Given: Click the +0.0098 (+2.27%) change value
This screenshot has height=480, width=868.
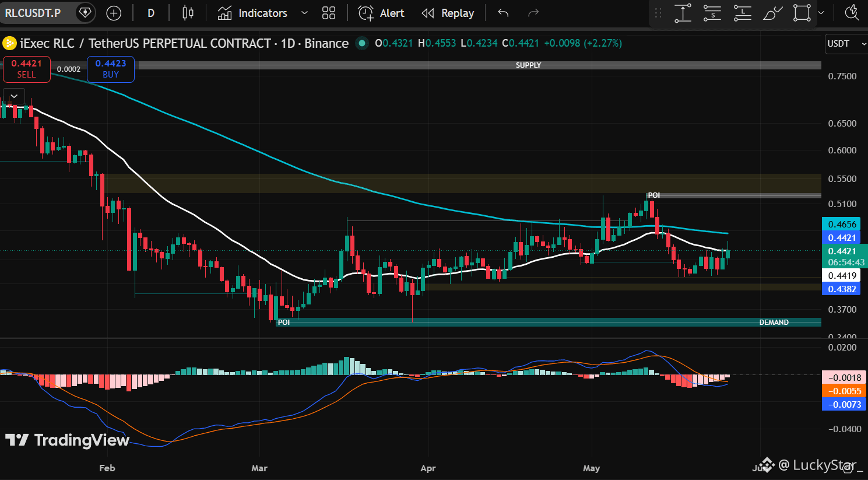Looking at the screenshot, I should (x=583, y=43).
